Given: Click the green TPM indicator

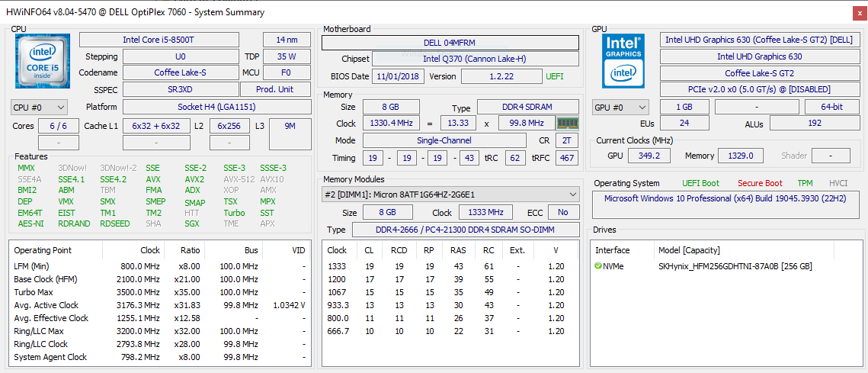Looking at the screenshot, I should coord(806,184).
